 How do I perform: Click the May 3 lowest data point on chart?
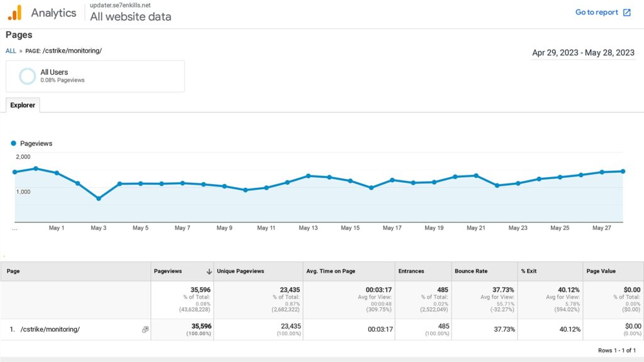click(99, 199)
